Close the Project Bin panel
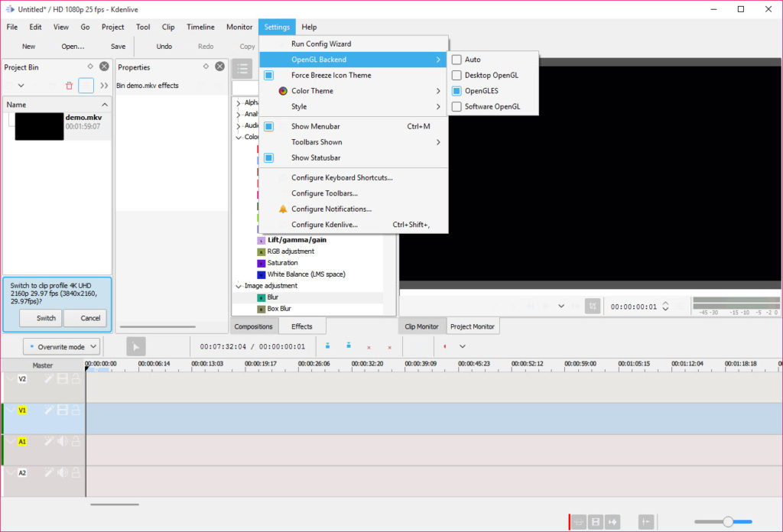The height and width of the screenshot is (532, 783). (x=104, y=66)
